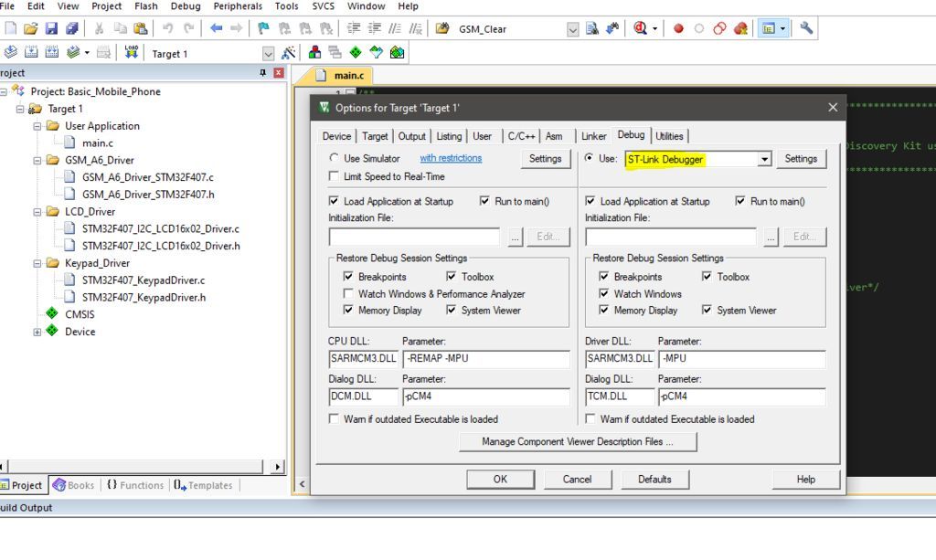Image resolution: width=936 pixels, height=560 pixels.
Task: Open the Peripherals menu
Action: [238, 6]
